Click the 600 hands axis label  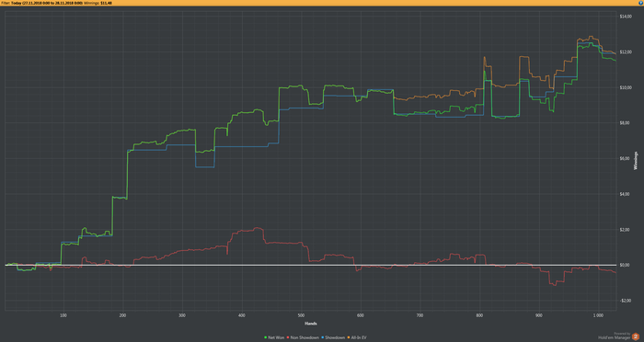361,315
